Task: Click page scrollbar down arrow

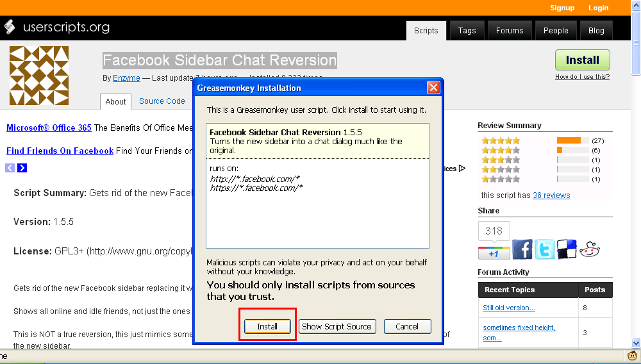Action: [x=636, y=343]
